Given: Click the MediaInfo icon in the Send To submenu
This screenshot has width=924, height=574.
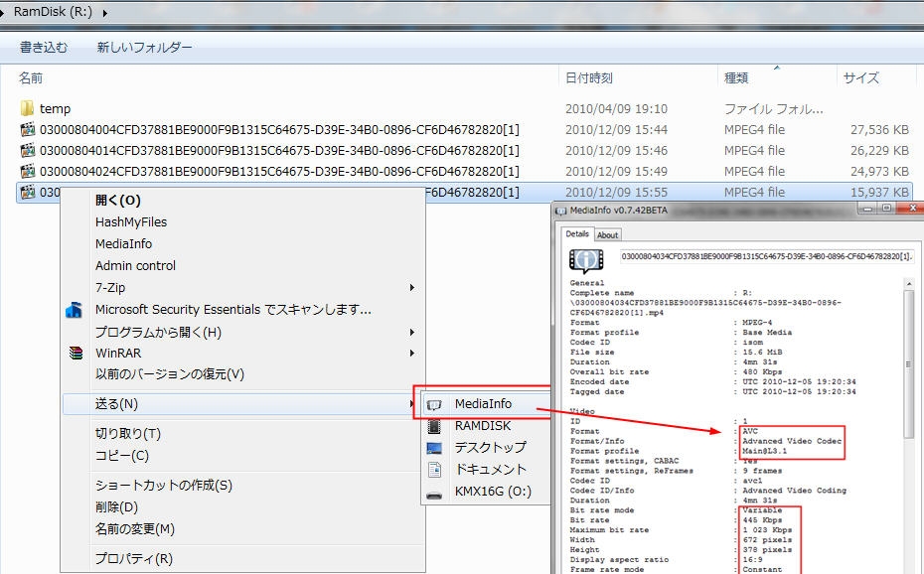Looking at the screenshot, I should click(434, 404).
